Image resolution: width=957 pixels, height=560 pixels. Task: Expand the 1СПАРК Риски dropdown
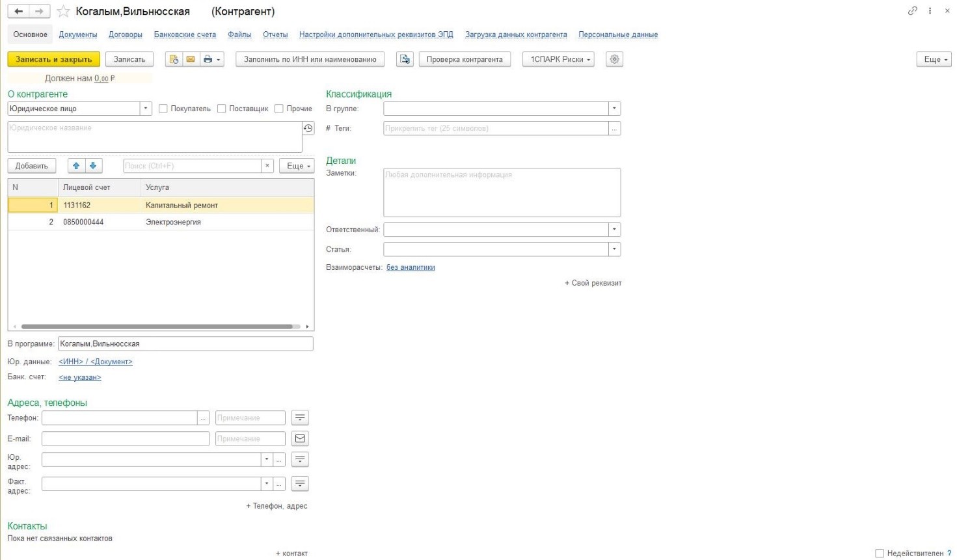pos(558,59)
